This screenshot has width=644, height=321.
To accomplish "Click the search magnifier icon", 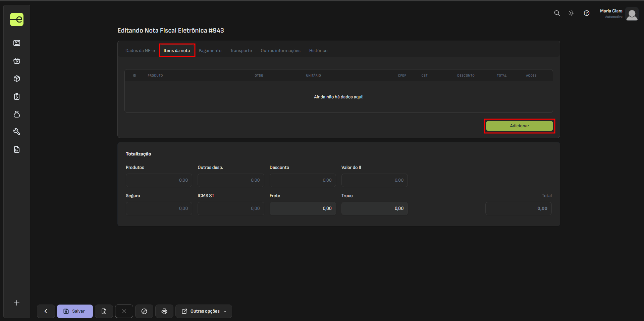I will tap(557, 13).
